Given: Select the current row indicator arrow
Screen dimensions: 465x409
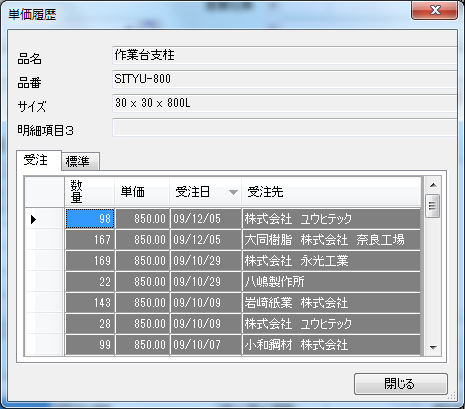Looking at the screenshot, I should [33, 219].
